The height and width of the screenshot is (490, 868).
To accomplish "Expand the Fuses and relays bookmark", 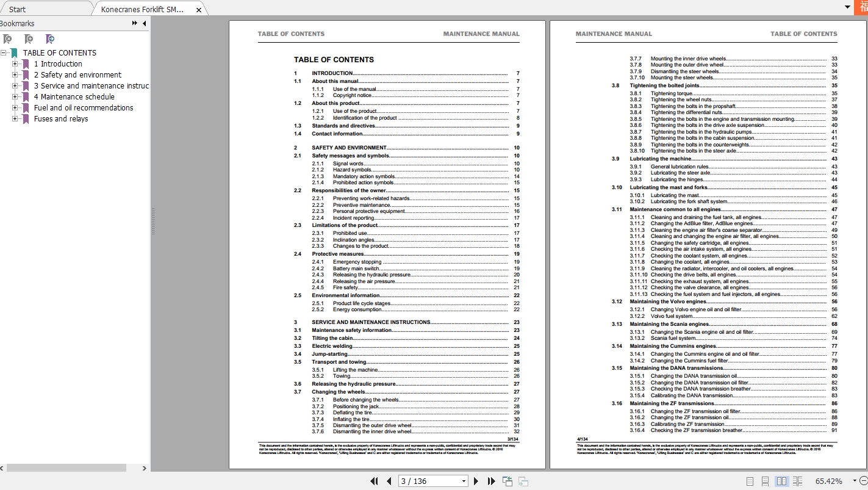I will 15,118.
